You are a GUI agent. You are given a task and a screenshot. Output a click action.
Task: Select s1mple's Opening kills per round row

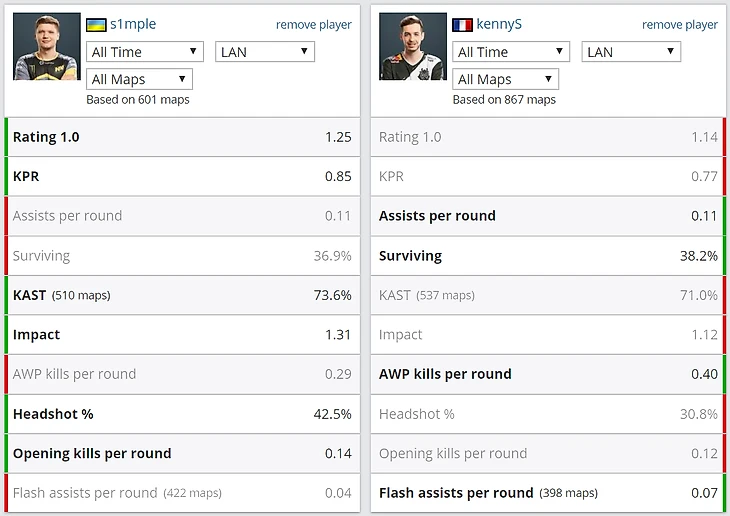pyautogui.click(x=182, y=453)
